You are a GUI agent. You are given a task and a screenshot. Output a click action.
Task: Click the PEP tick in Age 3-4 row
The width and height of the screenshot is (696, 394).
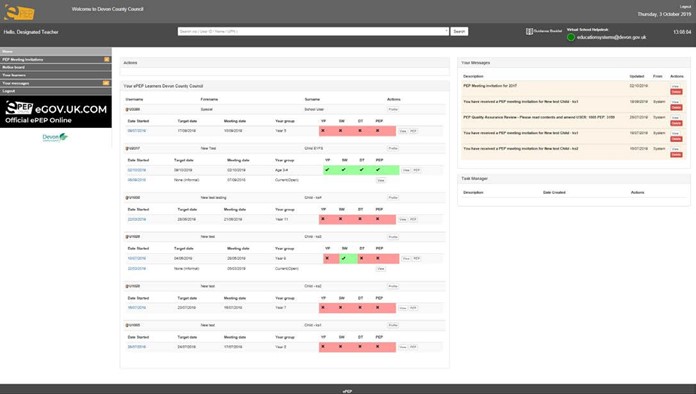click(378, 170)
